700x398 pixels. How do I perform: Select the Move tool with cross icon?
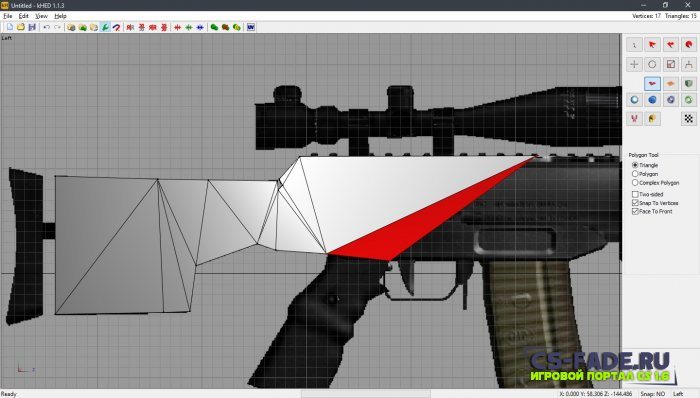(x=634, y=64)
